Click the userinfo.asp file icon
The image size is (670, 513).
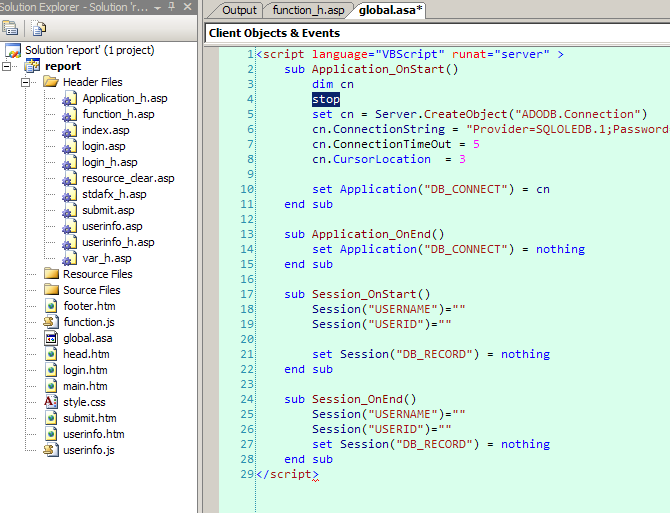(69, 226)
